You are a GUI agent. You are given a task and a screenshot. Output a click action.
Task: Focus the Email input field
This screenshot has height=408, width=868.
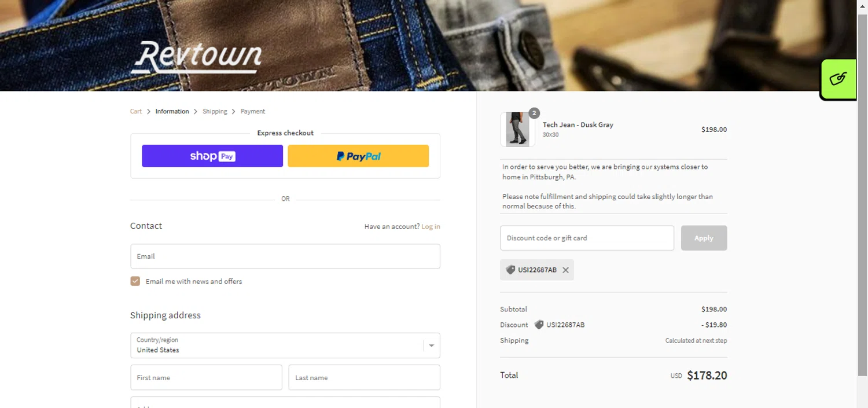click(x=285, y=256)
